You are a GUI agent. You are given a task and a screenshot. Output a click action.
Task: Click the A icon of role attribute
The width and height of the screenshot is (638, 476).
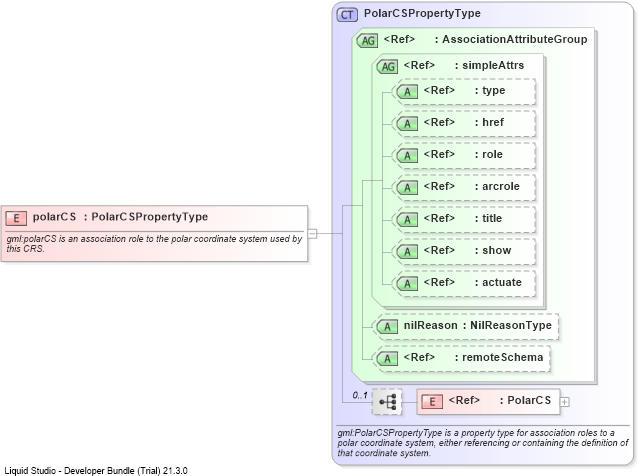click(407, 155)
